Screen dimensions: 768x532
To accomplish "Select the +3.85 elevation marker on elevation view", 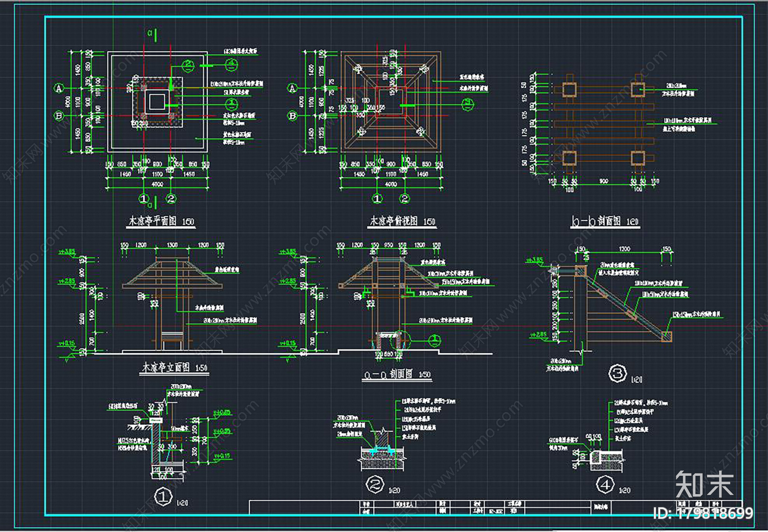I will 67,252.
